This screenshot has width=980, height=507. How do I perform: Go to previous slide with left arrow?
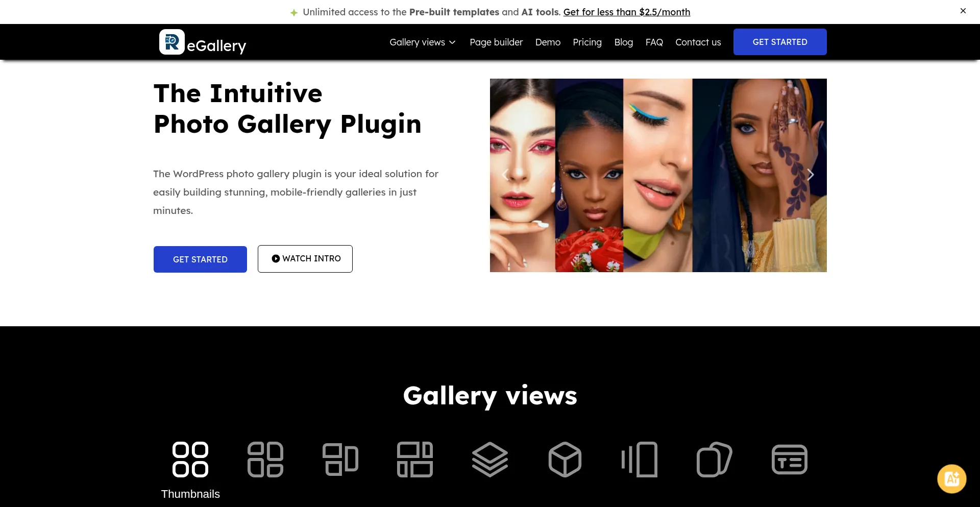point(505,175)
